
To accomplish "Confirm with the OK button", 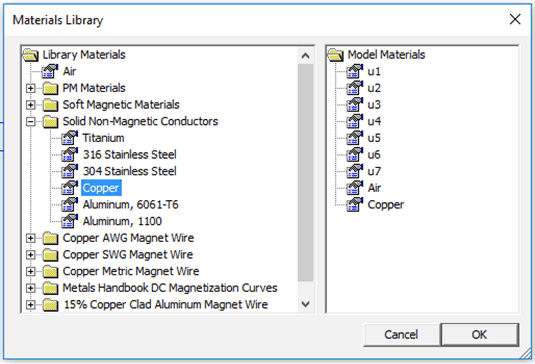I will coord(480,335).
